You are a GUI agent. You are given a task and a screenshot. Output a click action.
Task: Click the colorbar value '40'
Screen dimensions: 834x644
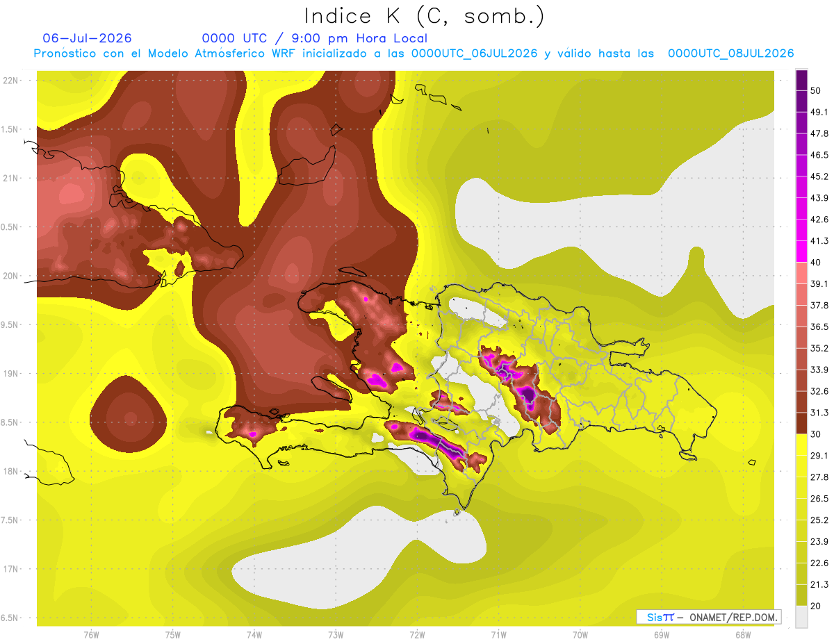click(x=816, y=263)
